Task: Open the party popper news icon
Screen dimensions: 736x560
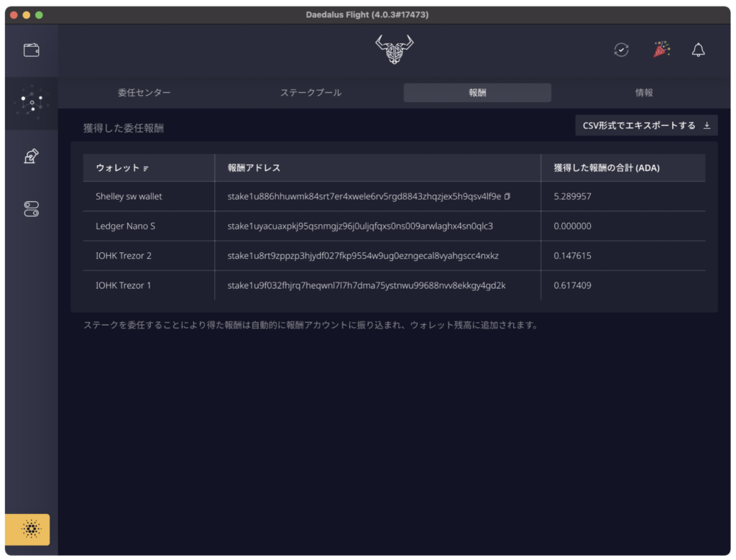Action: click(x=661, y=50)
